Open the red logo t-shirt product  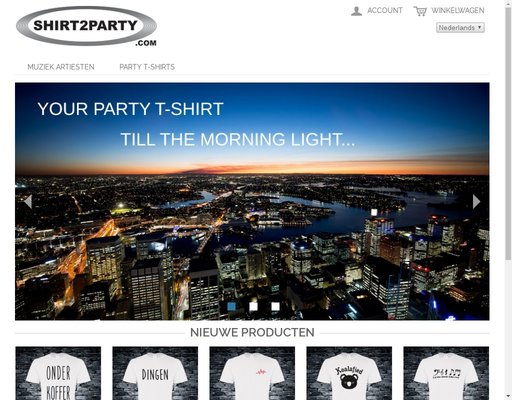[x=252, y=373]
